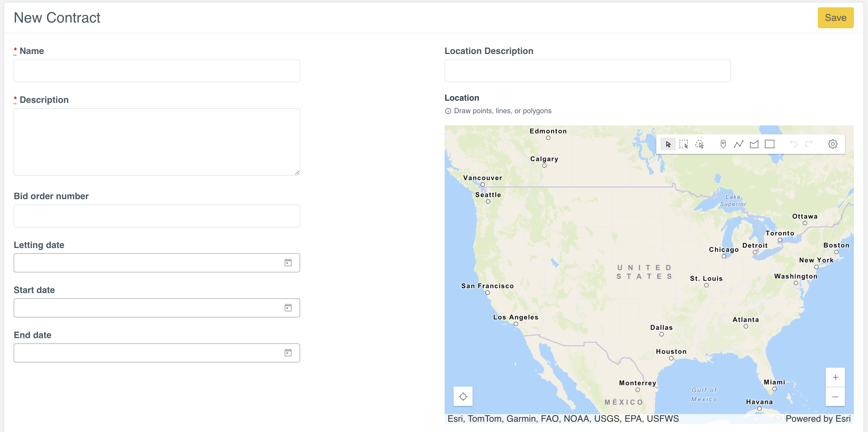The height and width of the screenshot is (432, 868).
Task: Click the info icon beside draw hint
Action: pos(448,111)
